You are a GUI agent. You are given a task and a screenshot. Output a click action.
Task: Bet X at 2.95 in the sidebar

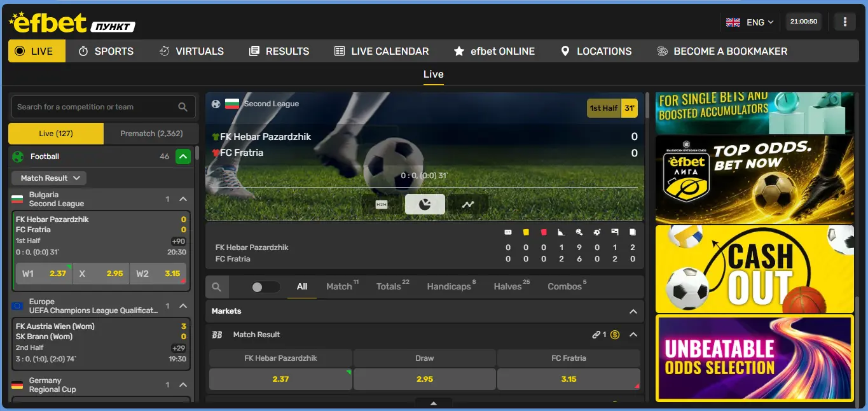tap(100, 274)
